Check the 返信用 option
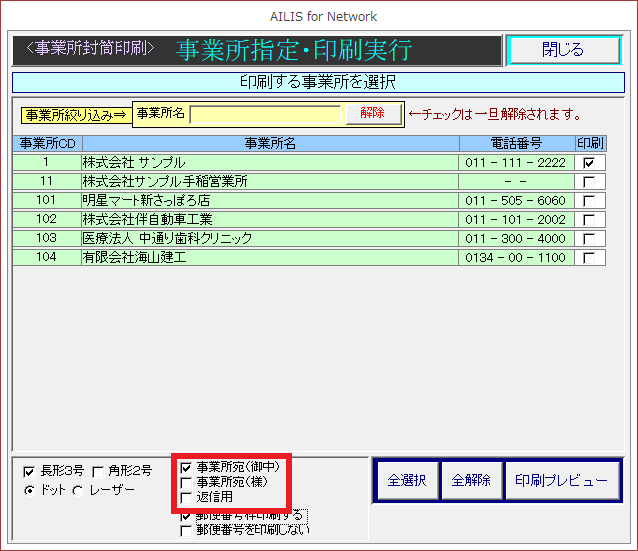638x551 pixels. pos(186,497)
